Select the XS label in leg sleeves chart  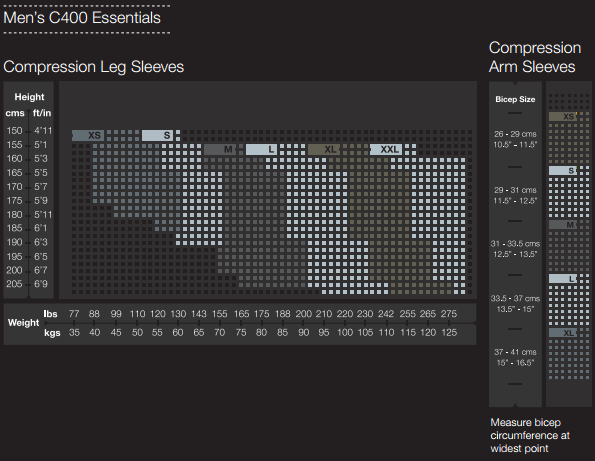click(88, 135)
